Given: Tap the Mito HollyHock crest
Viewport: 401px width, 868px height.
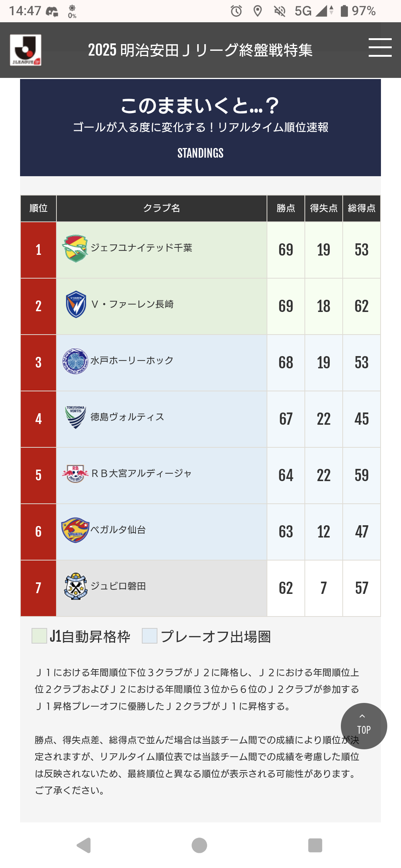Looking at the screenshot, I should 75,361.
